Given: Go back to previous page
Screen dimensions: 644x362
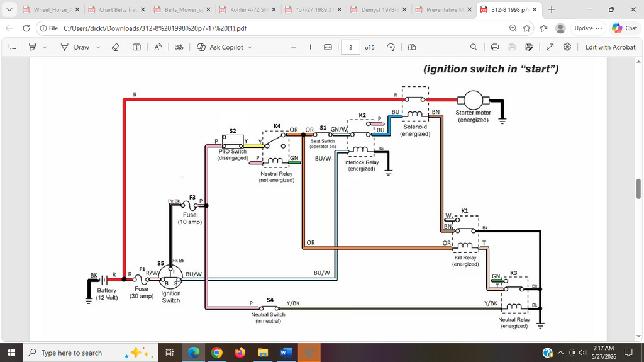Looking at the screenshot, I should pyautogui.click(x=9, y=28).
